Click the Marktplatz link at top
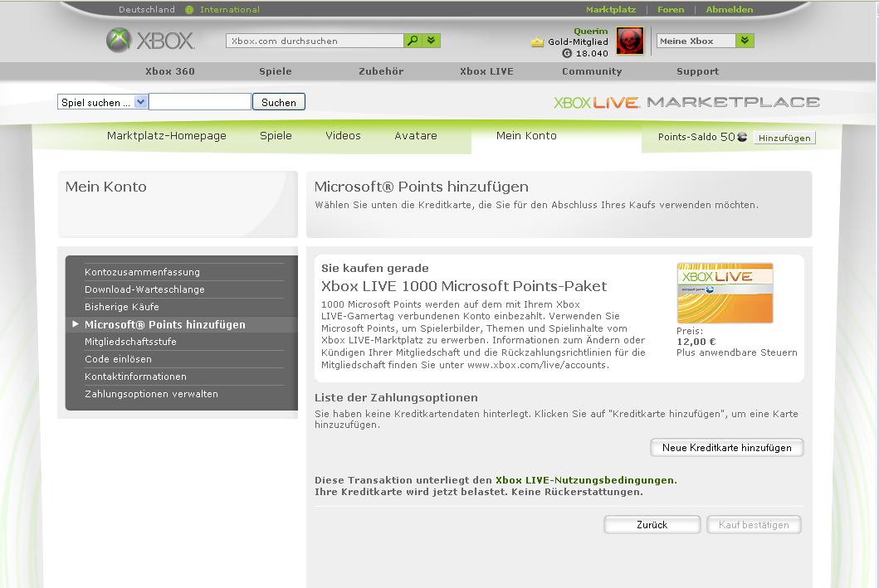 [x=610, y=9]
